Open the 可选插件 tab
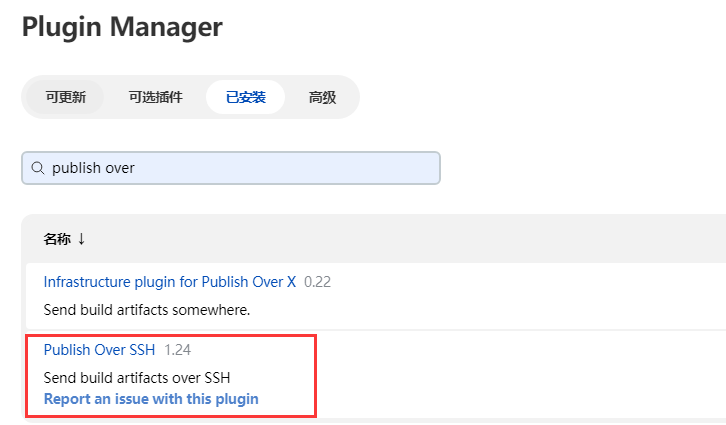This screenshot has width=726, height=425. [156, 97]
